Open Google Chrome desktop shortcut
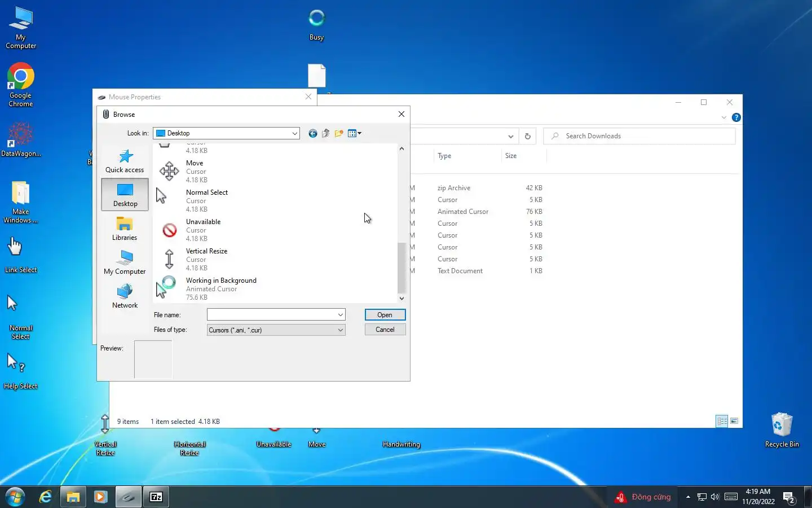Image resolution: width=812 pixels, height=508 pixels. click(x=21, y=85)
